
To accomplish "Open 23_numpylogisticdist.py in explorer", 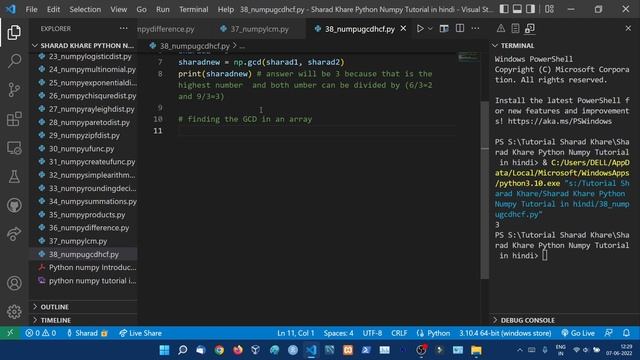I will (x=84, y=56).
